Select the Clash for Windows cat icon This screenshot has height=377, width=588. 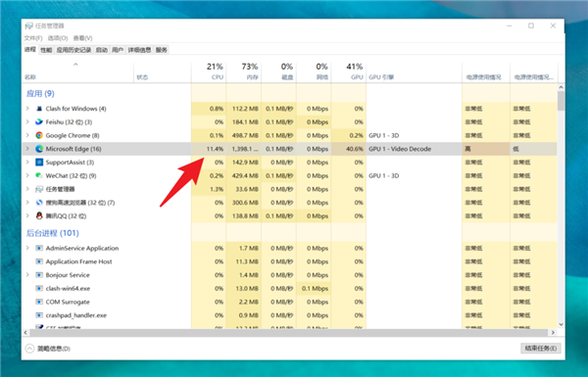coord(39,109)
